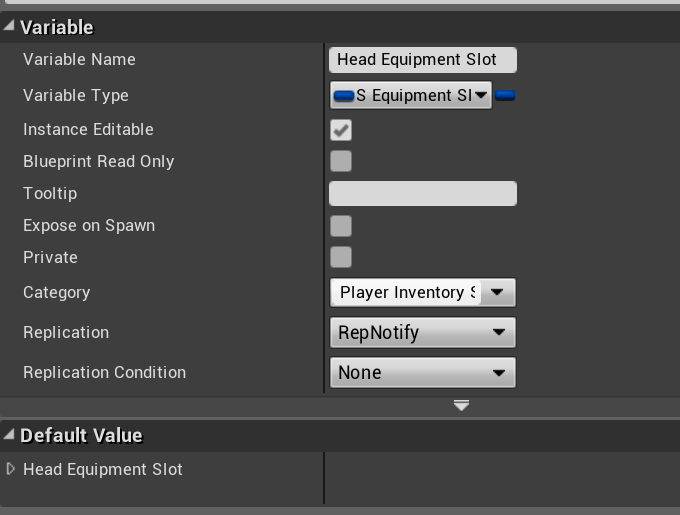Enable Blueprint Read Only checkbox
The width and height of the screenshot is (680, 515).
(x=341, y=161)
